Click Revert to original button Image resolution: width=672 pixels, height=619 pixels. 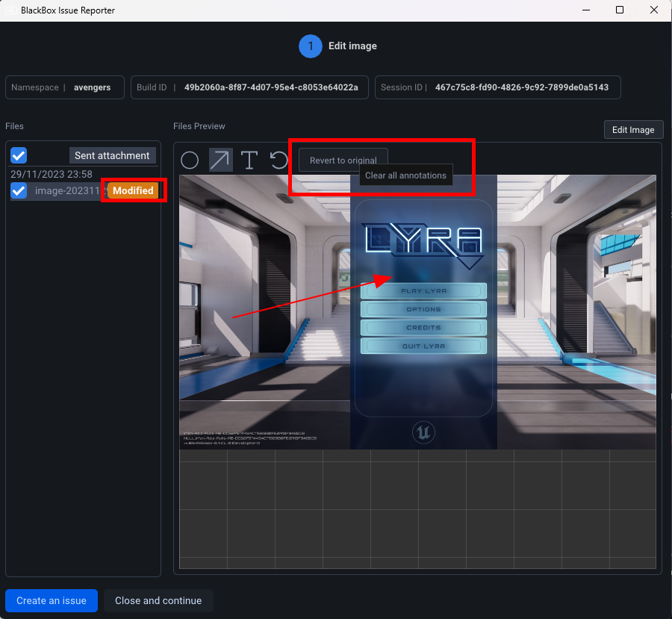click(x=343, y=160)
